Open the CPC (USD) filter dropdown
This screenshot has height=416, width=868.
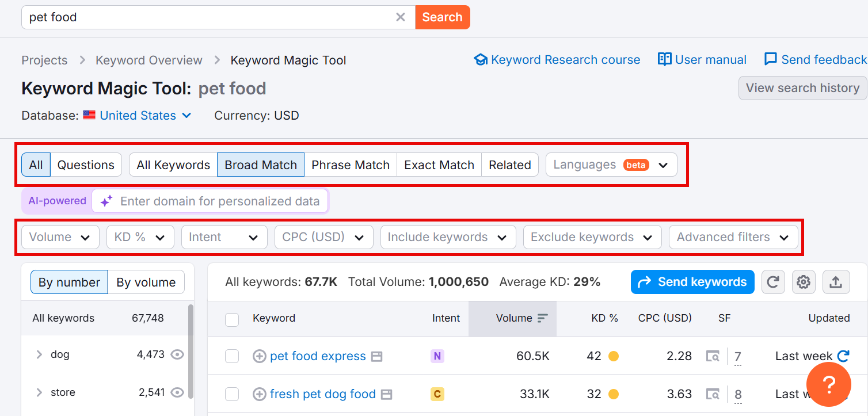point(324,237)
